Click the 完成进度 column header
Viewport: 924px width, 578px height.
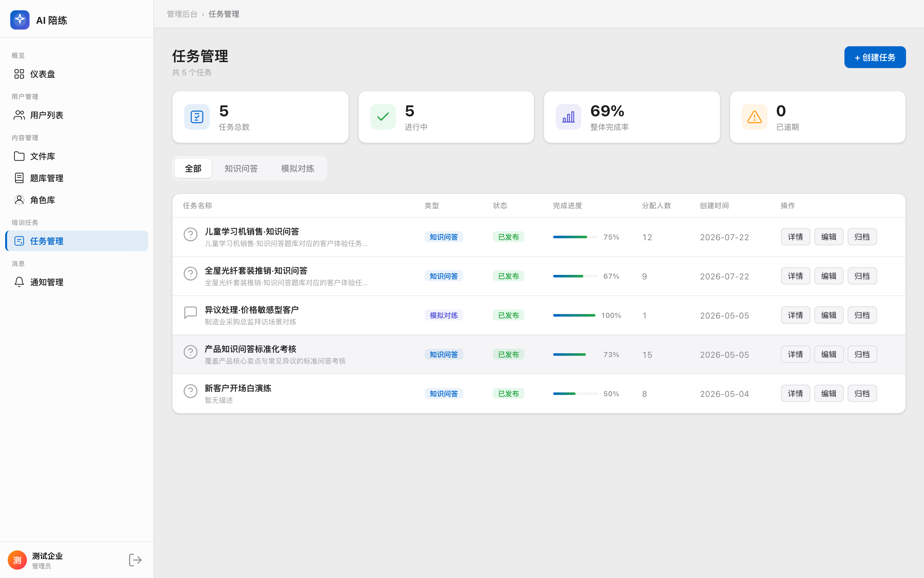[567, 206]
